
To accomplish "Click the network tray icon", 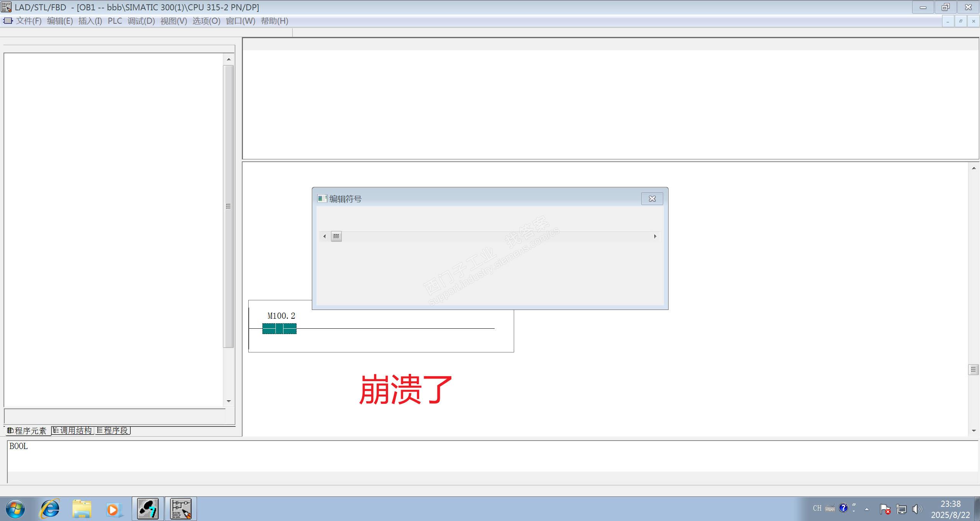I will pyautogui.click(x=901, y=509).
